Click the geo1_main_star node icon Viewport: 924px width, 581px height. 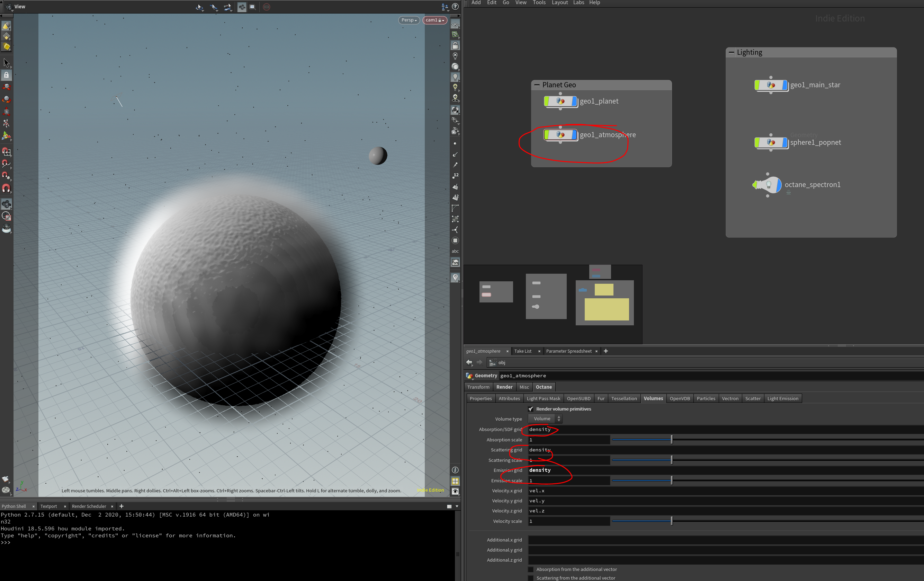click(771, 85)
